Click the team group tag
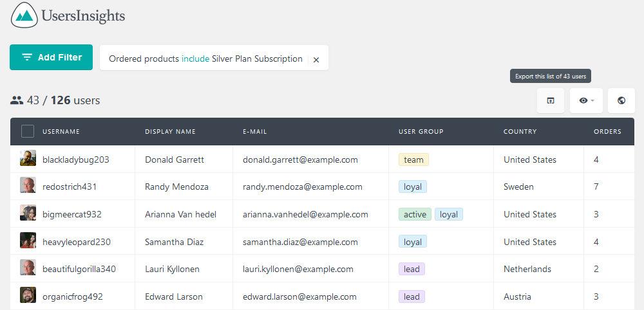Screen dimensions: 644x310 (413, 160)
